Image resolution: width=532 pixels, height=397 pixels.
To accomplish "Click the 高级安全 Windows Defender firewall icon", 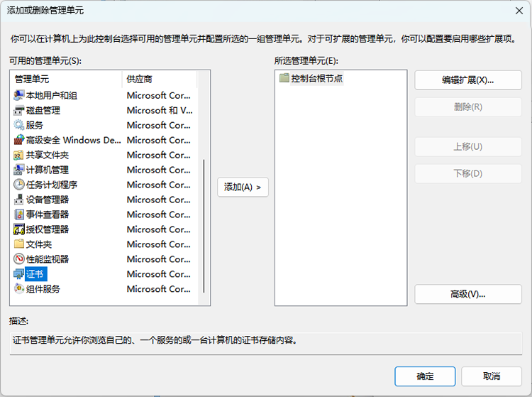I will [18, 140].
